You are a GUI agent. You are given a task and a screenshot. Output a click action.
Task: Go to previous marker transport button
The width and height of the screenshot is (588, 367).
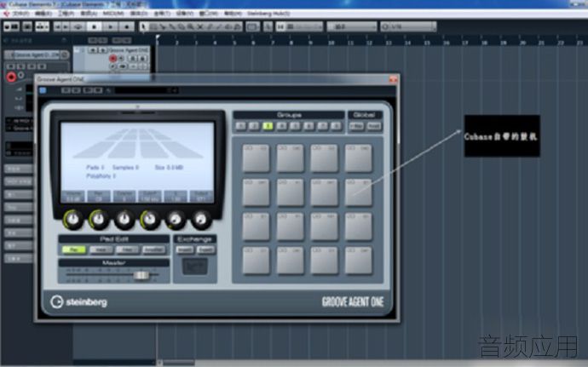57,26
